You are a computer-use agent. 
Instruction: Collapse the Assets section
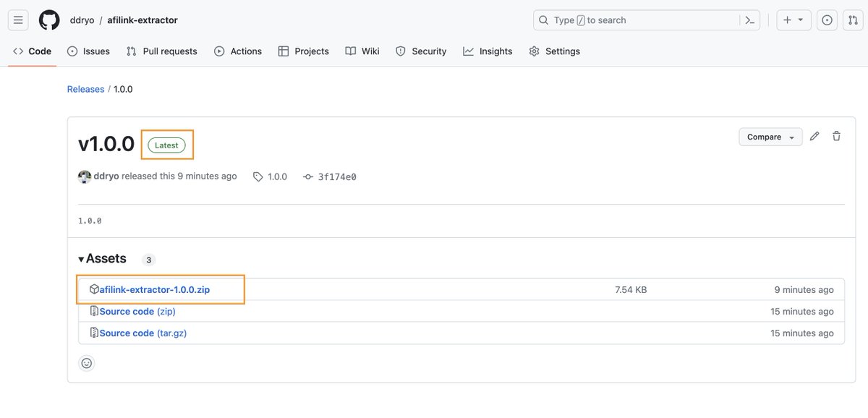coord(102,259)
